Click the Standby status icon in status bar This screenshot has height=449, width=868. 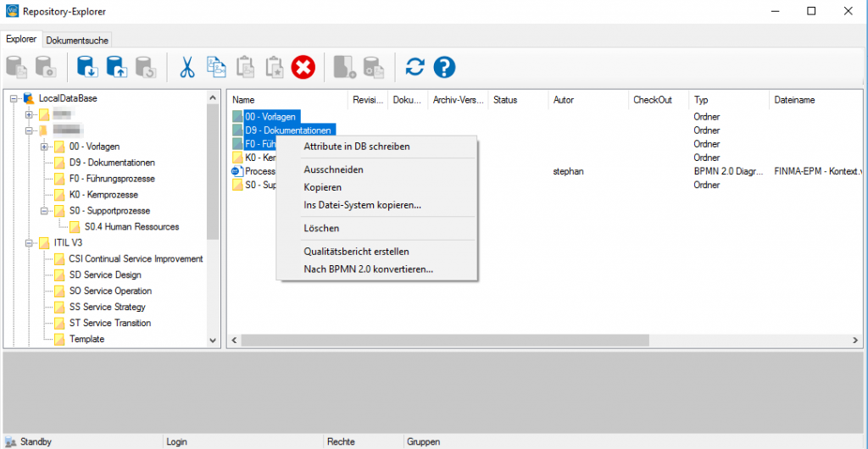pos(9,442)
